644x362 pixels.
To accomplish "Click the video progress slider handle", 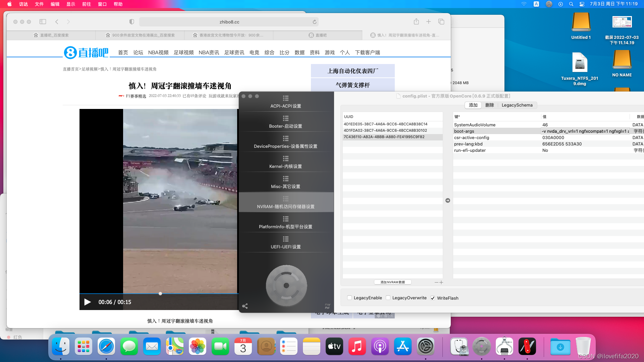I will [160, 294].
